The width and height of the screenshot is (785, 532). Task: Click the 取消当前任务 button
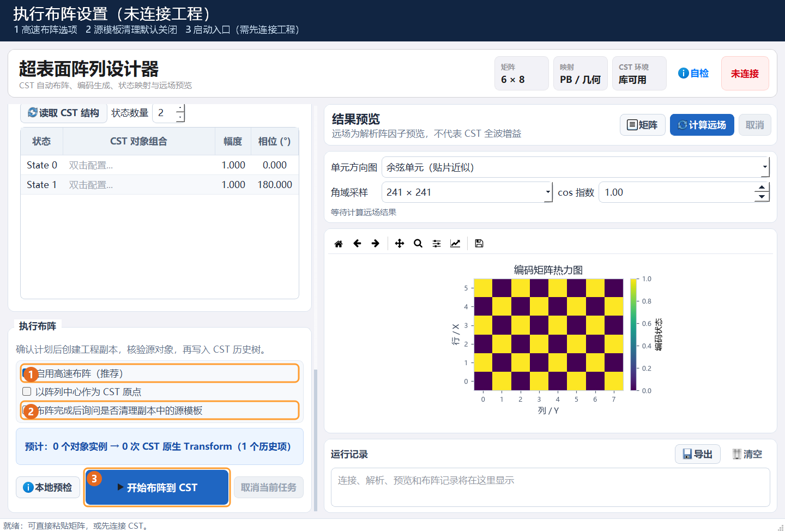[269, 487]
